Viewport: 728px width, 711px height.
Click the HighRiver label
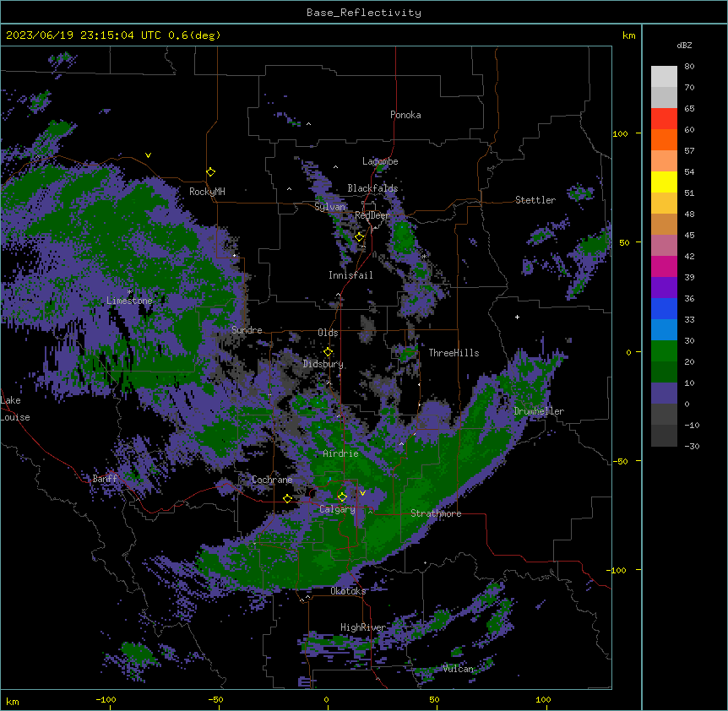point(363,627)
